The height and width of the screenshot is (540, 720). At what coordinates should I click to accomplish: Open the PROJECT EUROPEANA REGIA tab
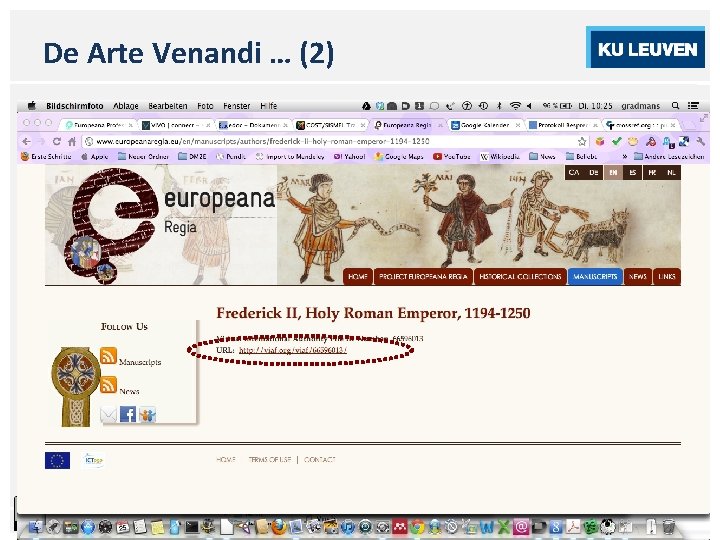pos(423,276)
